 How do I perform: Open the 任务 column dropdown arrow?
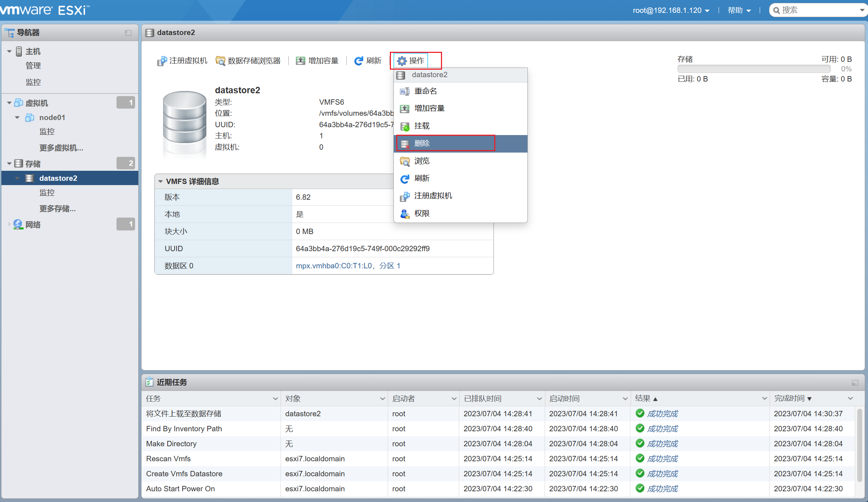275,399
